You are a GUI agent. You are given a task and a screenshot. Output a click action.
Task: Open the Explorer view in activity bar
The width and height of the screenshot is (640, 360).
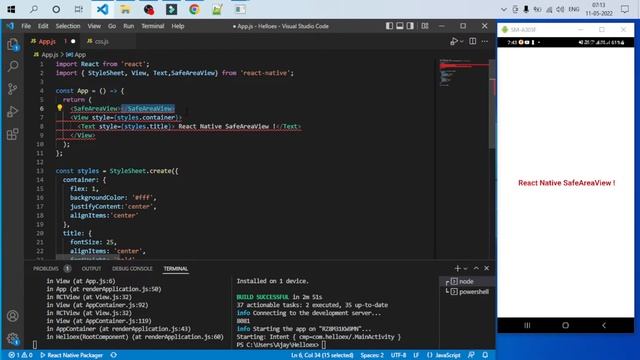tap(13, 44)
